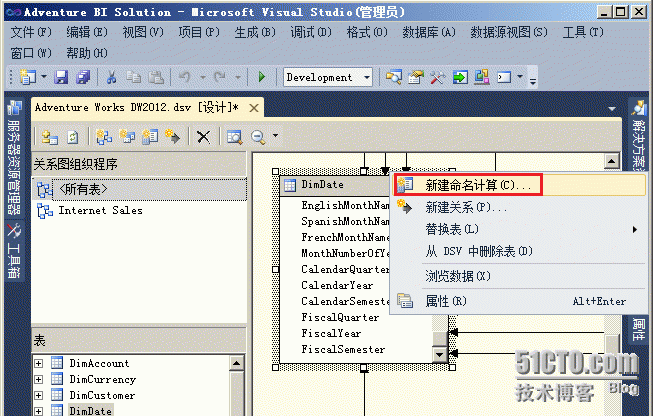Viewport: 653px width, 416px height.
Task: Open the 帮助(H) menu
Action: pyautogui.click(x=87, y=53)
